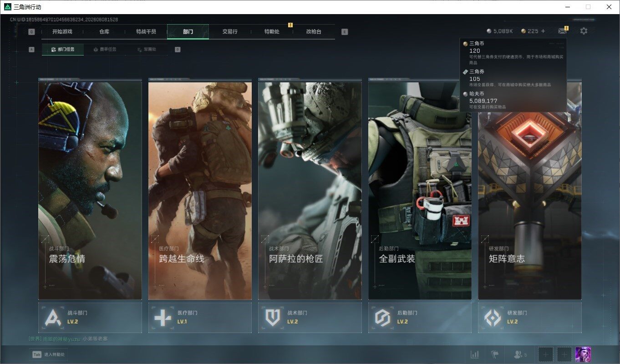
Task: Select the 后勤部门 LV.2 level panel
Action: coord(420,318)
